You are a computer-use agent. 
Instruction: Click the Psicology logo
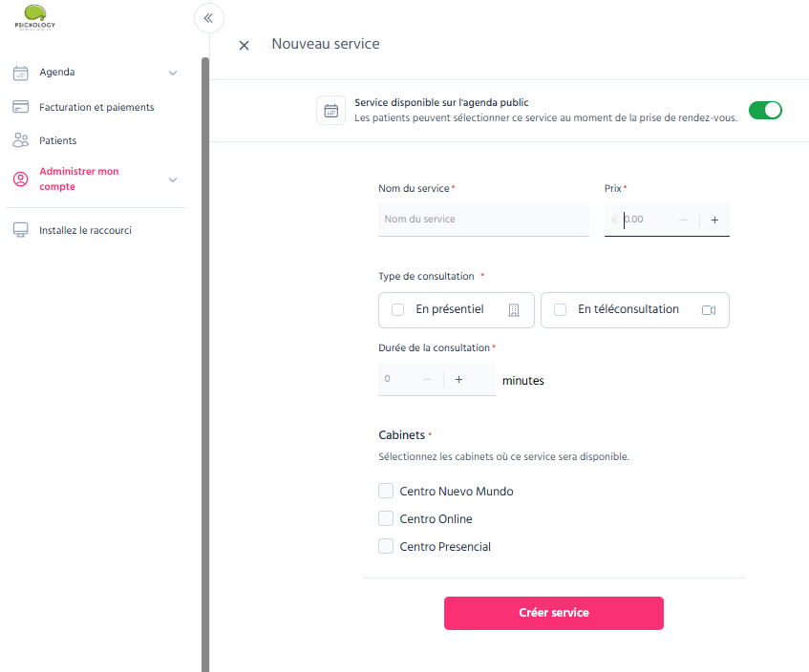tap(35, 17)
